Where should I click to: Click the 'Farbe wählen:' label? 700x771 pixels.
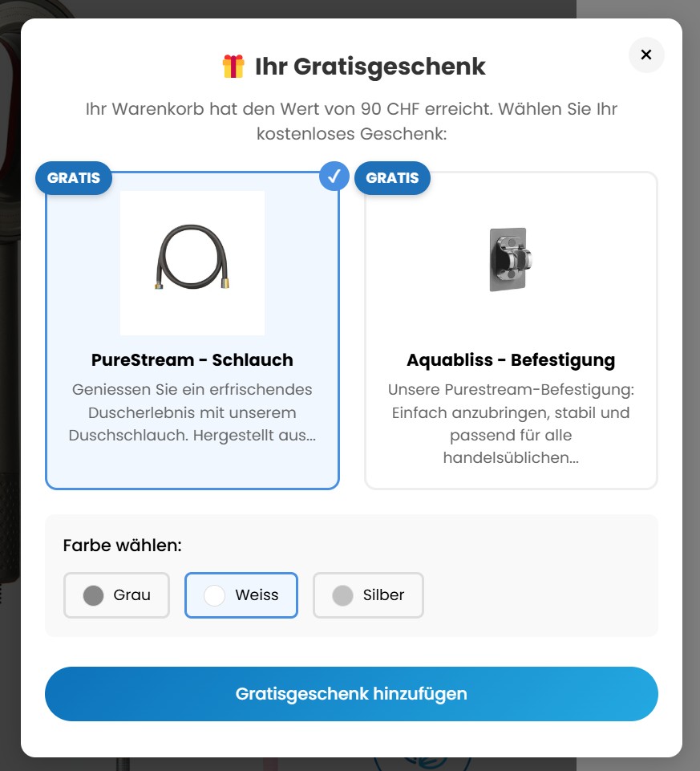click(123, 546)
